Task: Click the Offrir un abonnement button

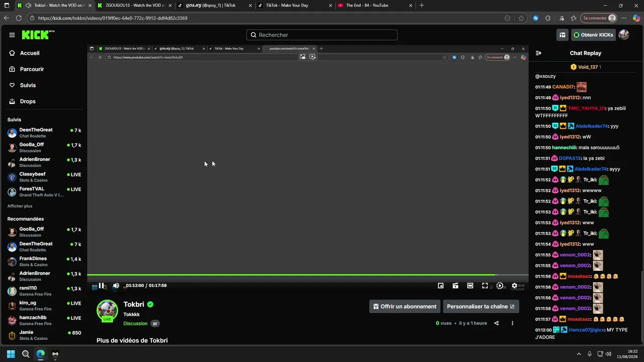Action: (x=405, y=306)
